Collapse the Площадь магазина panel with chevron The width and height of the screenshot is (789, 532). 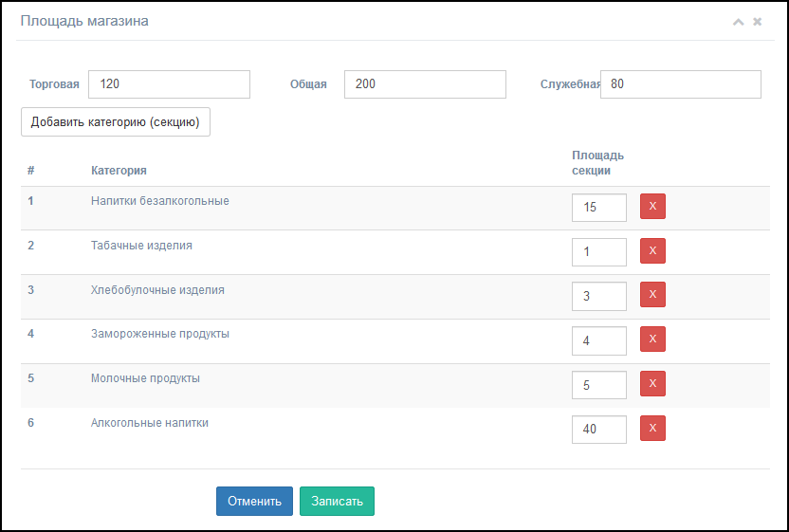(x=738, y=22)
